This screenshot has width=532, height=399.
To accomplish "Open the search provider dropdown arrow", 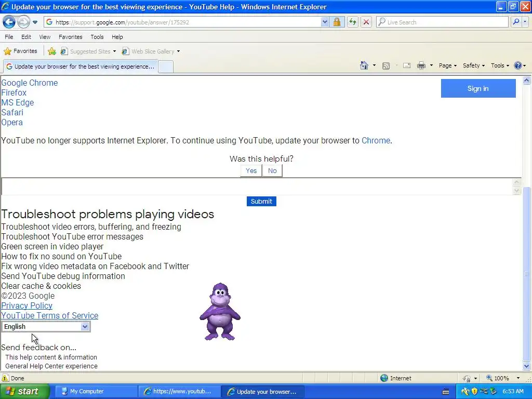I will point(525,22).
